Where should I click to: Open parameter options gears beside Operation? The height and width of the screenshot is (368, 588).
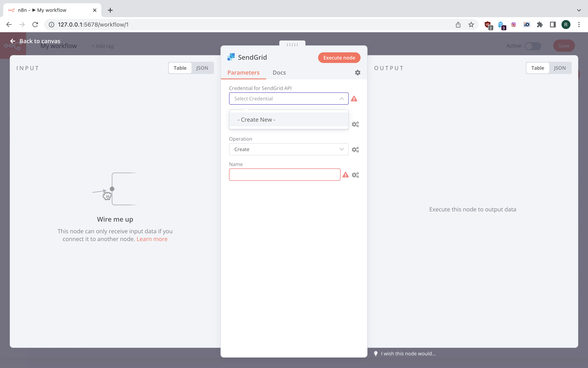355,149
